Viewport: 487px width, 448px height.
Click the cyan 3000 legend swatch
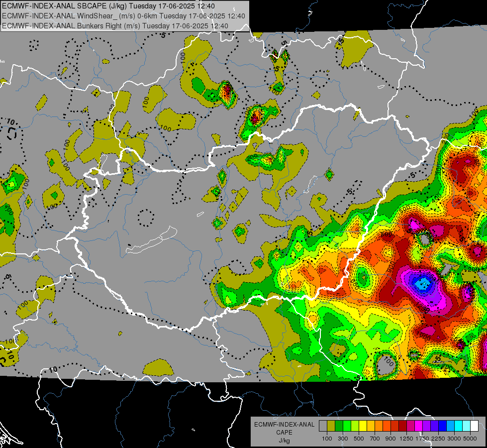[459, 426]
